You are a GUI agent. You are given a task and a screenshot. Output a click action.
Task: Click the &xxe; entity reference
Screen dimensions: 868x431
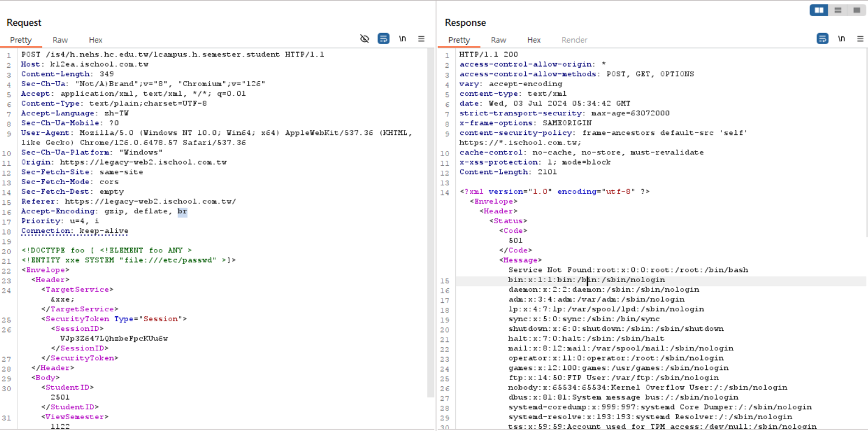tap(62, 299)
